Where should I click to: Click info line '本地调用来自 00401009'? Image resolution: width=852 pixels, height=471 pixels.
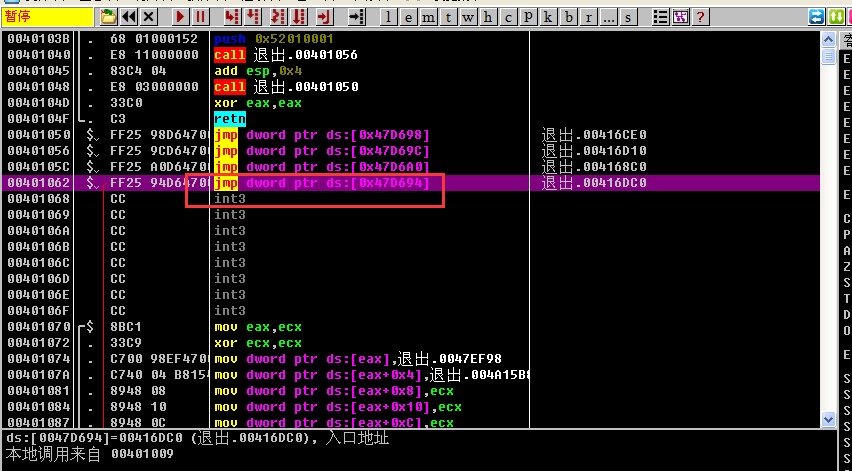point(90,454)
